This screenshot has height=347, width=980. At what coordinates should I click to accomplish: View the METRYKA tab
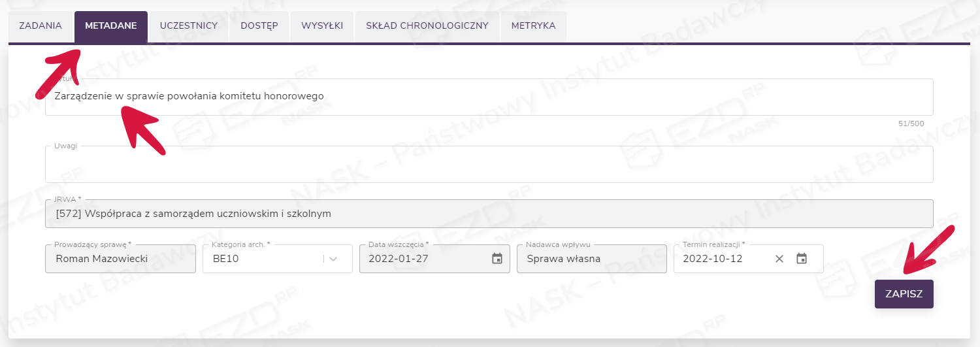(x=533, y=26)
